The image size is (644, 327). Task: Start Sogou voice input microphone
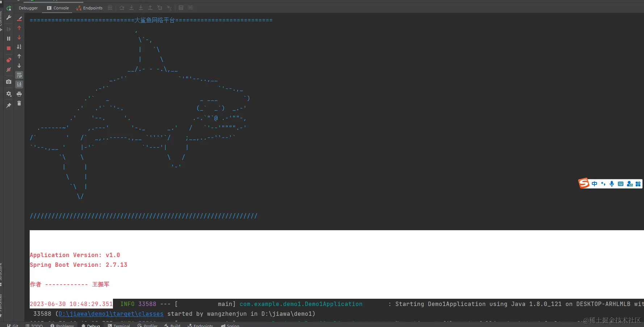[612, 184]
